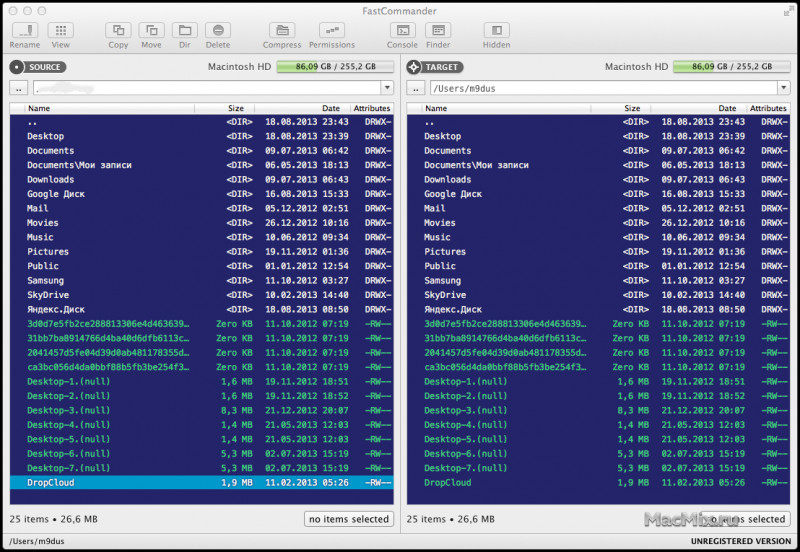Select Яндекс.Диск folder in left panel
The height and width of the screenshot is (552, 800).
coord(202,309)
